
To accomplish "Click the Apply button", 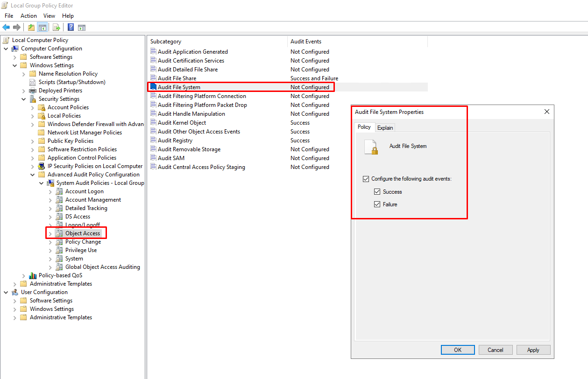I will [533, 350].
